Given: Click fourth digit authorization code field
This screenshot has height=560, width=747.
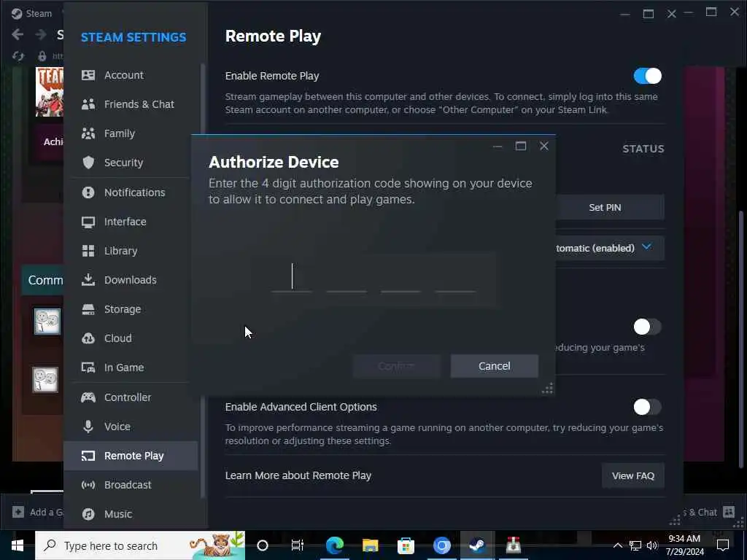Looking at the screenshot, I should [455, 277].
